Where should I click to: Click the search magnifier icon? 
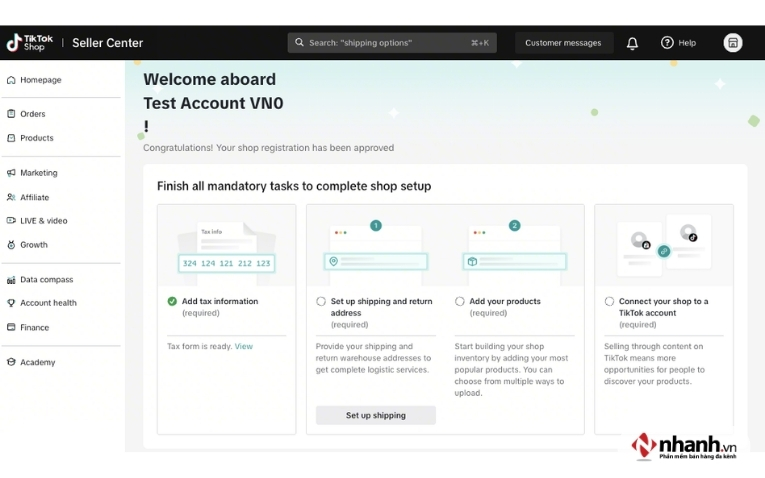coord(299,42)
